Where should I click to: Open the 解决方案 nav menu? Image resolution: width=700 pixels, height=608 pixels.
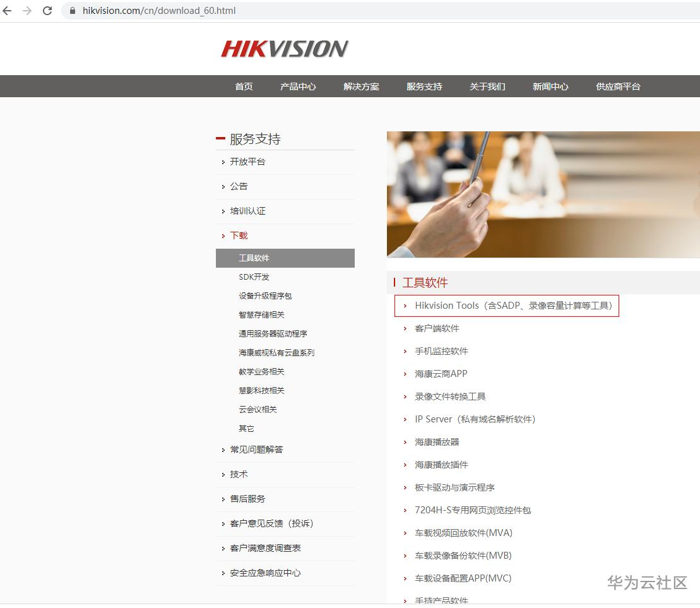pyautogui.click(x=361, y=86)
